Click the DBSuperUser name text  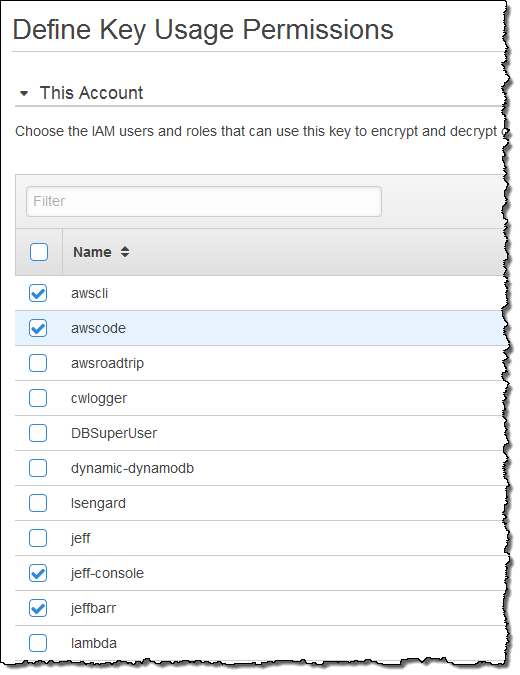pos(114,433)
